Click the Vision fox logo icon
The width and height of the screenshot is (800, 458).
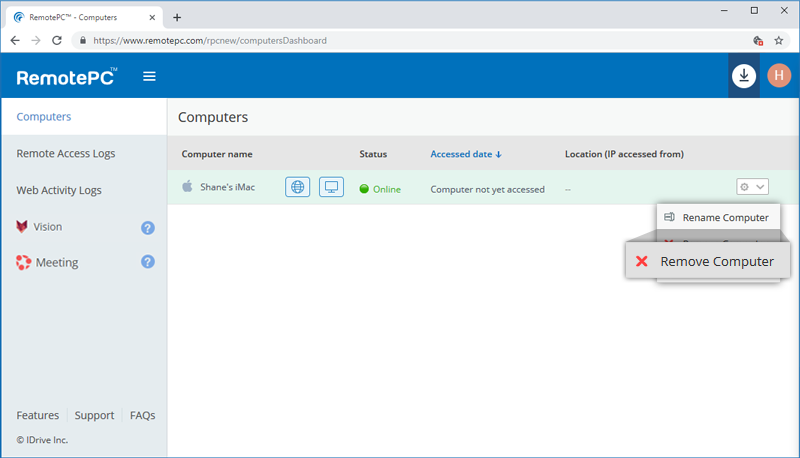[22, 226]
